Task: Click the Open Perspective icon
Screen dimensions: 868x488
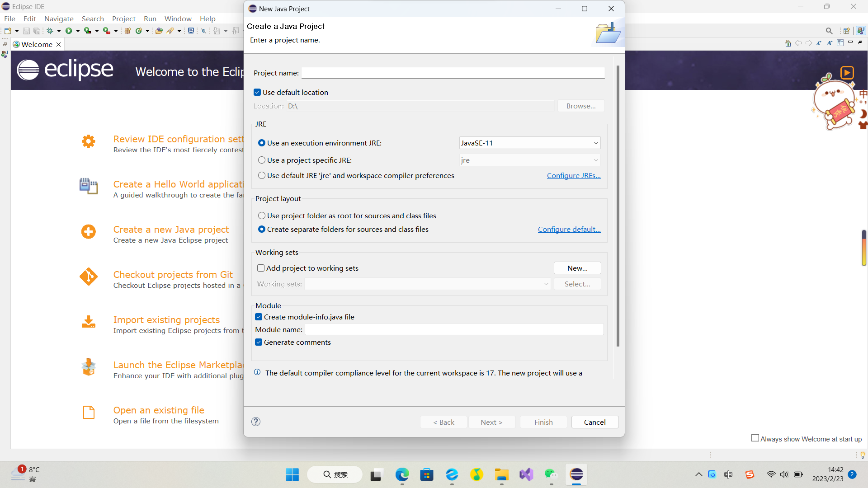Action: pyautogui.click(x=846, y=31)
